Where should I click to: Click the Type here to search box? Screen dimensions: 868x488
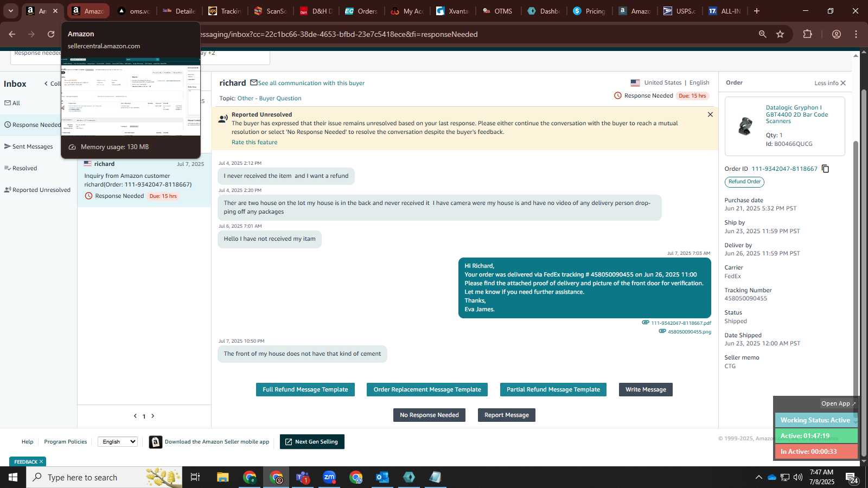tap(103, 477)
